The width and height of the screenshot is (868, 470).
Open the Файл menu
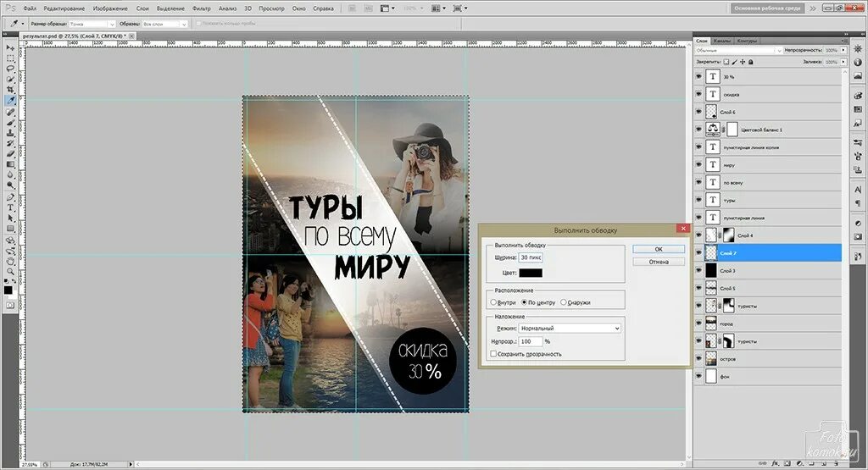point(30,8)
